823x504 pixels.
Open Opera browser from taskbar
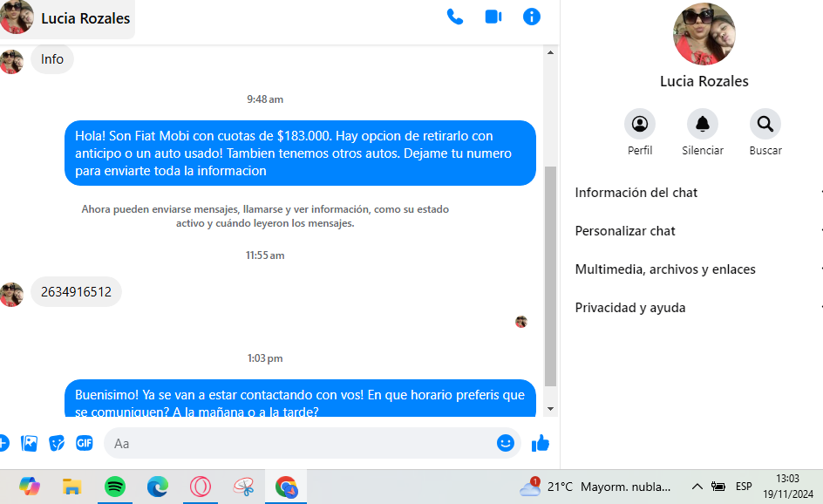(201, 487)
